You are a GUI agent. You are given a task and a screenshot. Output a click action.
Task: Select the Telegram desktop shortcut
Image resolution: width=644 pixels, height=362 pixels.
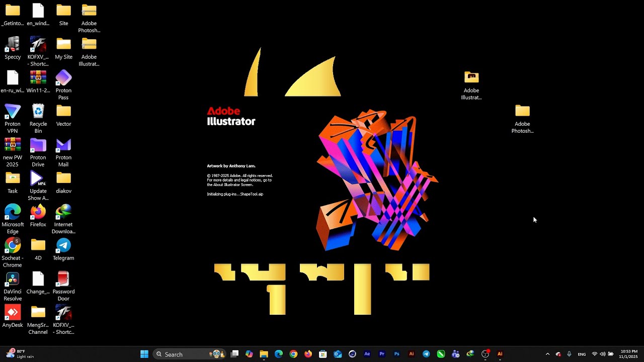[x=63, y=249]
